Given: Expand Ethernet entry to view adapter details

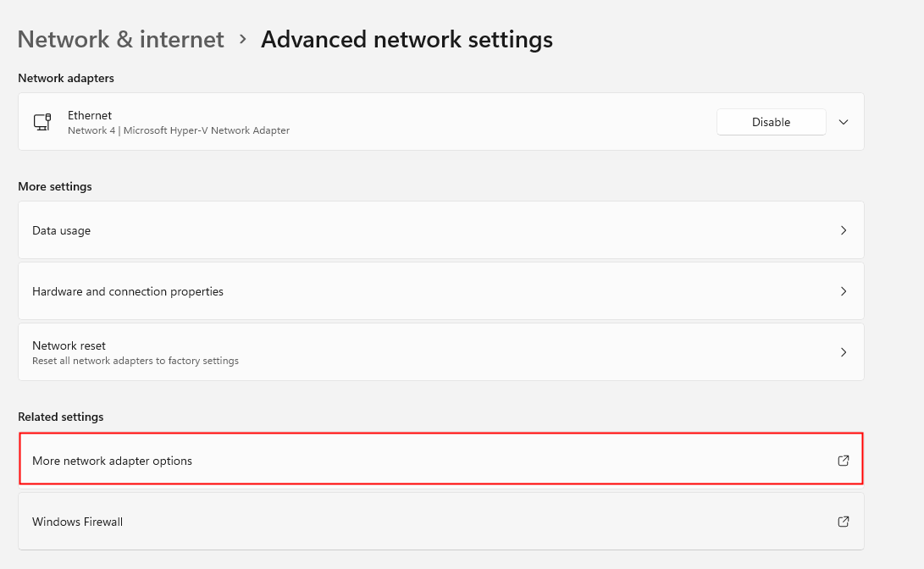Looking at the screenshot, I should click(x=843, y=121).
